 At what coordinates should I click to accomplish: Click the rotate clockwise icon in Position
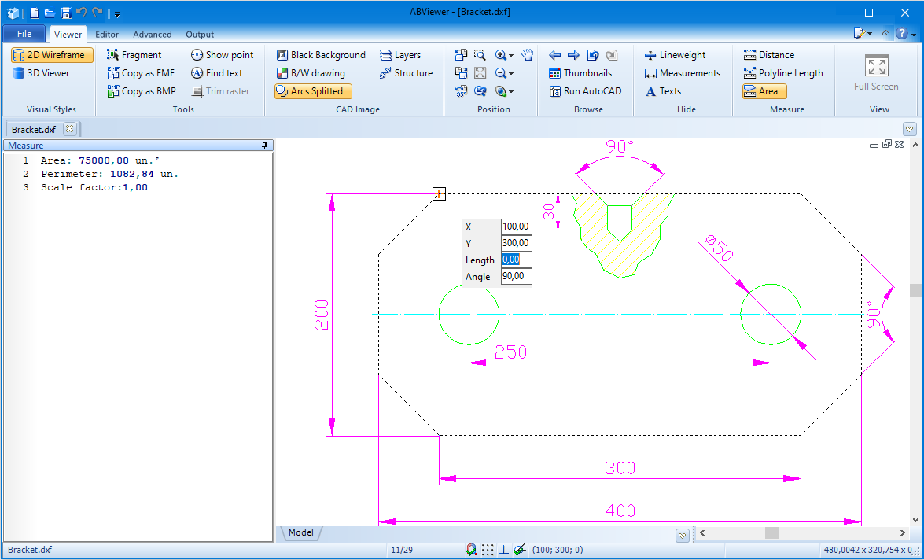(462, 72)
